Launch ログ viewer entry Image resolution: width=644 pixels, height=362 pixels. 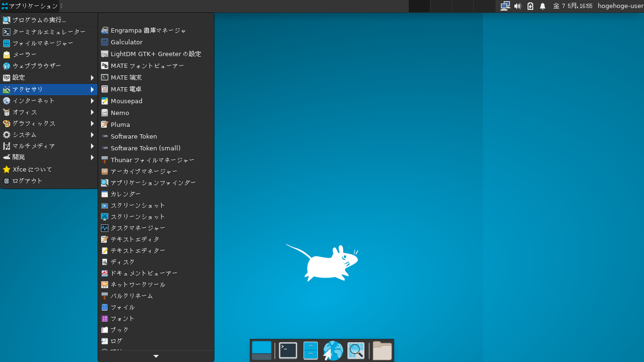[x=156, y=341]
